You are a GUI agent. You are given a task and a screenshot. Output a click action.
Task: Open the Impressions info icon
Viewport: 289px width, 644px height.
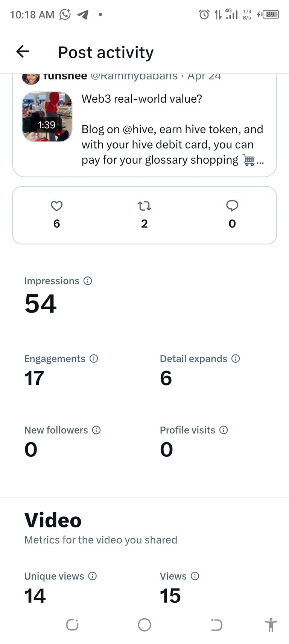[x=88, y=281]
